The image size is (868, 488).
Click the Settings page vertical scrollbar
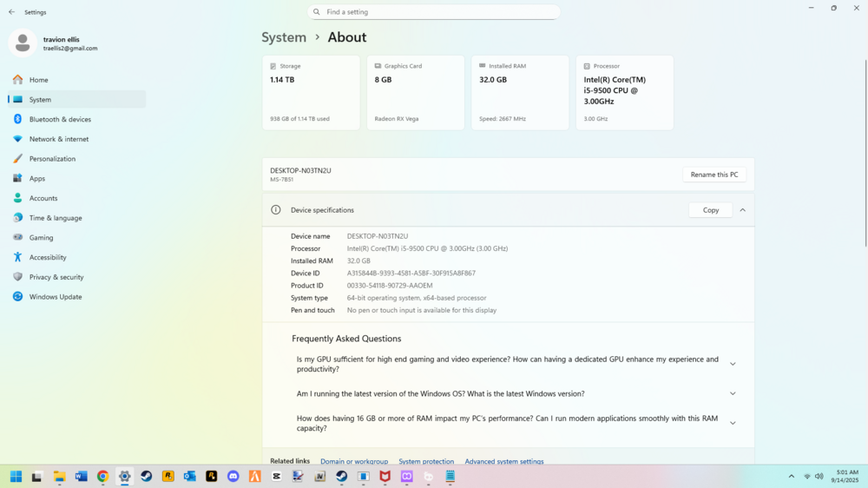(865, 154)
